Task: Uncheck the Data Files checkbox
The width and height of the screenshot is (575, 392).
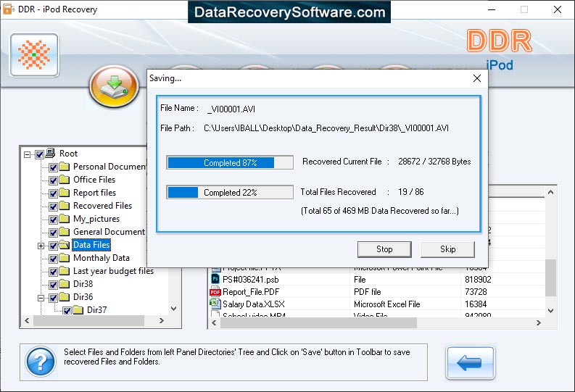Action: pos(53,246)
